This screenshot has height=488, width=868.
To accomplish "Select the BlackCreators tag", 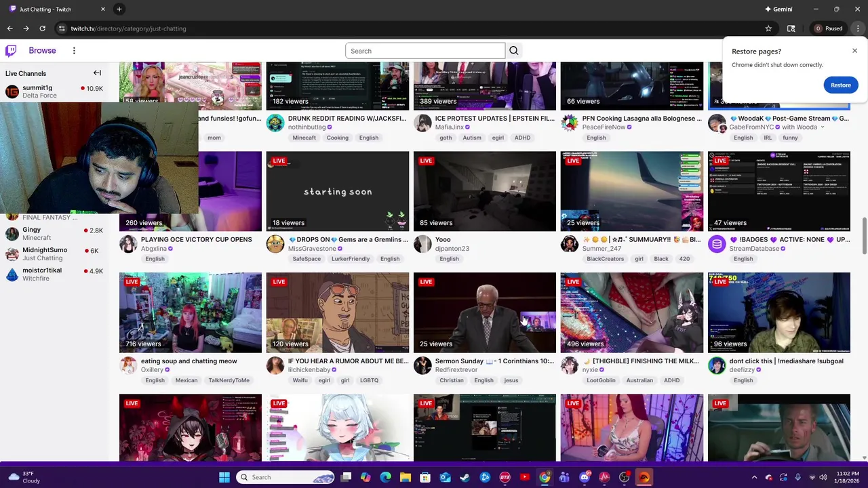I will (605, 259).
